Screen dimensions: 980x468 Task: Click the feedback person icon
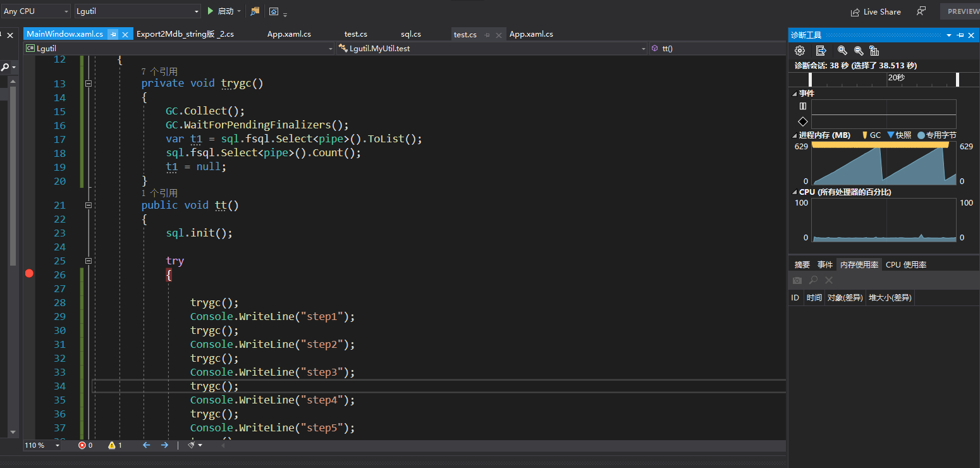921,11
